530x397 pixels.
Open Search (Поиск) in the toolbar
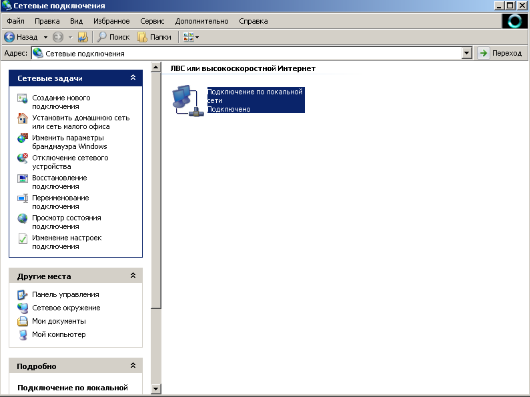(x=113, y=37)
